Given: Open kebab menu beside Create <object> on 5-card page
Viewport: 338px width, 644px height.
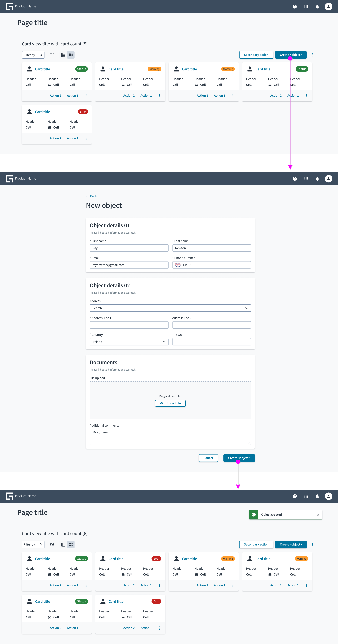Looking at the screenshot, I should (312, 55).
